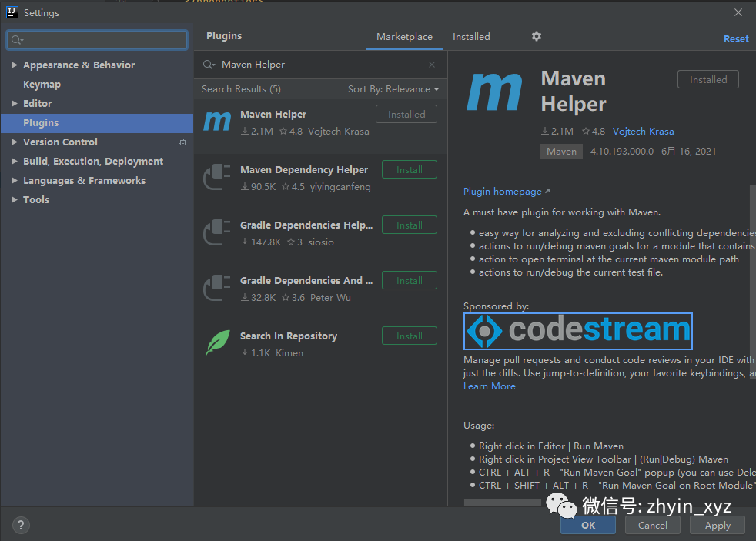Screen dimensions: 756x541
Task: Expand the Tools settings node
Action: [x=14, y=200]
